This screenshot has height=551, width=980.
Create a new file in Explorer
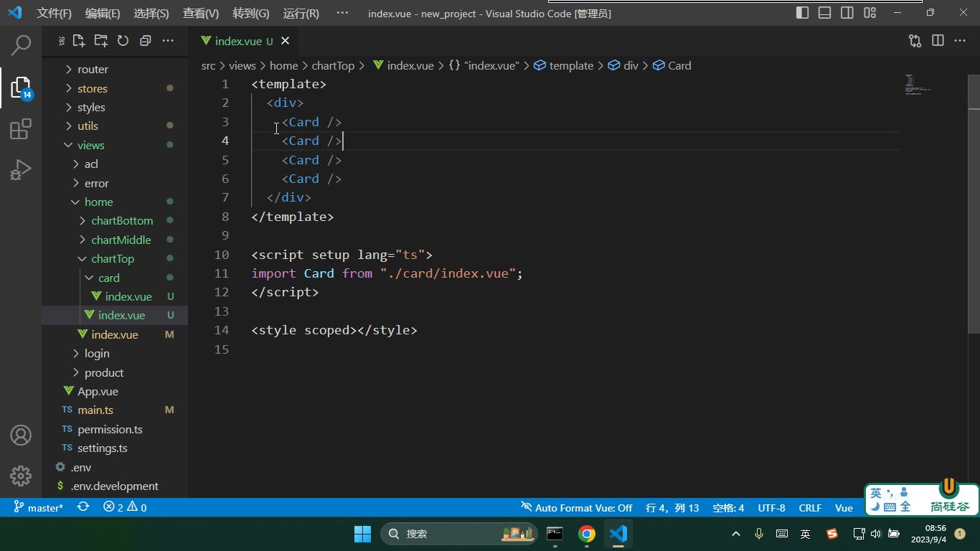[x=79, y=41]
